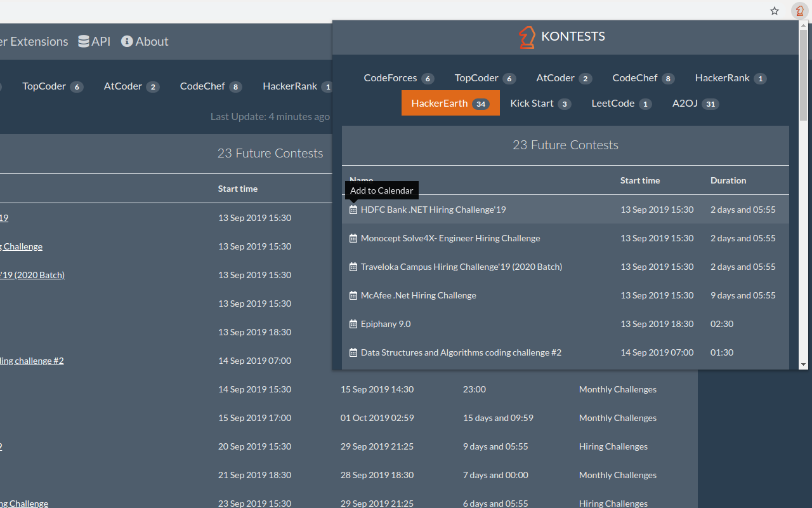Screen dimensions: 812x508
Task: Click 'Monthly Challenges' in the 23:00 duration row
Action: [618, 389]
